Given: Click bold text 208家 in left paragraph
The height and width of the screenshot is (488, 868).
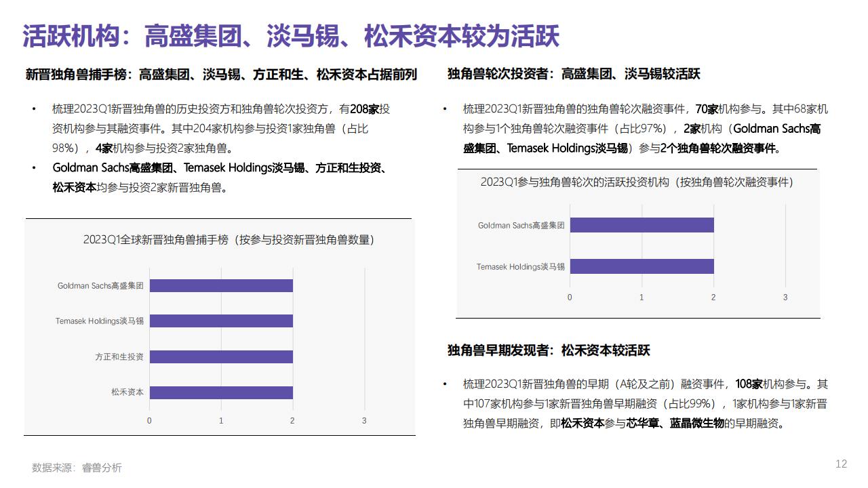Looking at the screenshot, I should tap(363, 108).
